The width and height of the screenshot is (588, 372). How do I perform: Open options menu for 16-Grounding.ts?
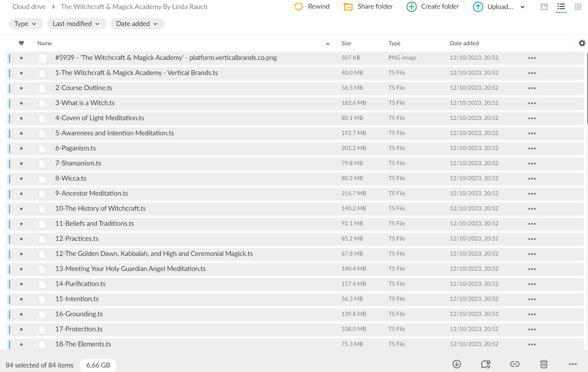532,314
